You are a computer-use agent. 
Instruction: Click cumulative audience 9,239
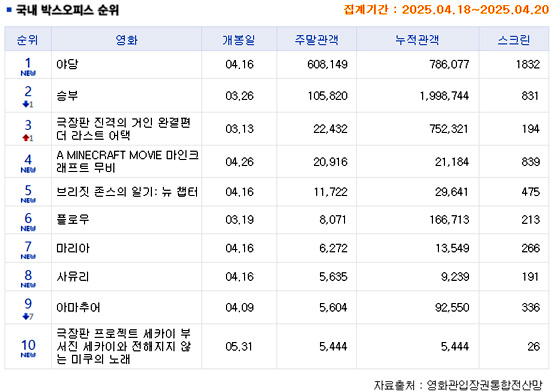[x=455, y=277]
